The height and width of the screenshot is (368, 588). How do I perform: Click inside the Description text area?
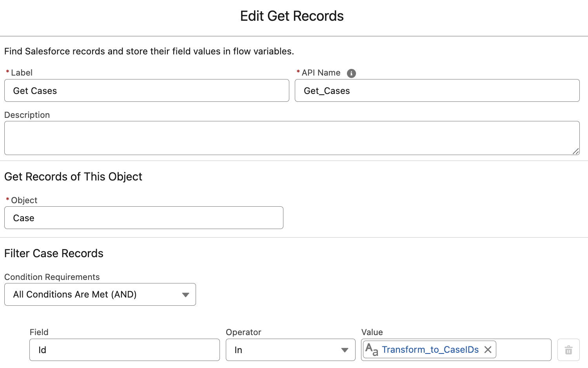[292, 138]
